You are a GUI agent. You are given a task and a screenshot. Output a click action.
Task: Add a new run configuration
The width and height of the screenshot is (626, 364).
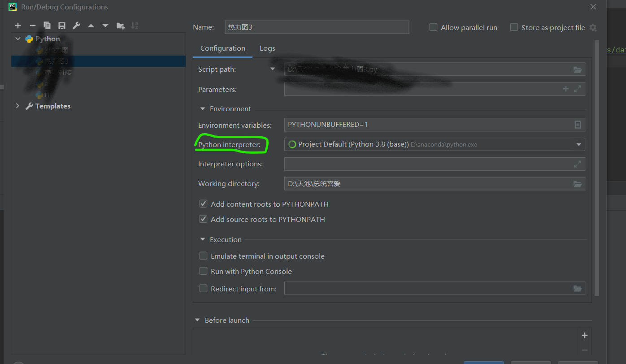[x=18, y=26]
